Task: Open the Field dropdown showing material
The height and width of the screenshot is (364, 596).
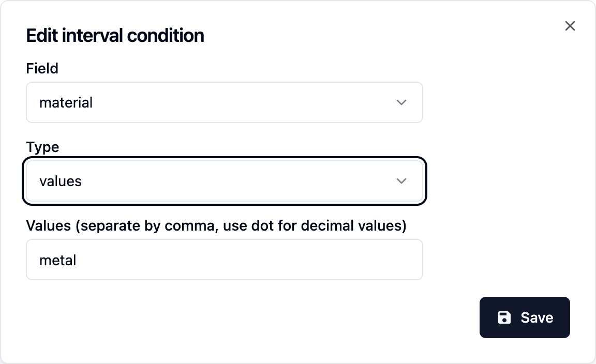Action: pos(224,102)
